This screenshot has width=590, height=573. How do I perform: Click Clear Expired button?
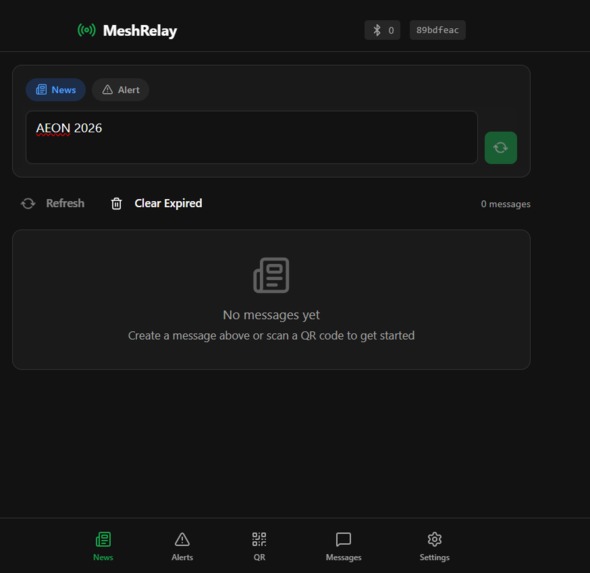[x=157, y=204]
